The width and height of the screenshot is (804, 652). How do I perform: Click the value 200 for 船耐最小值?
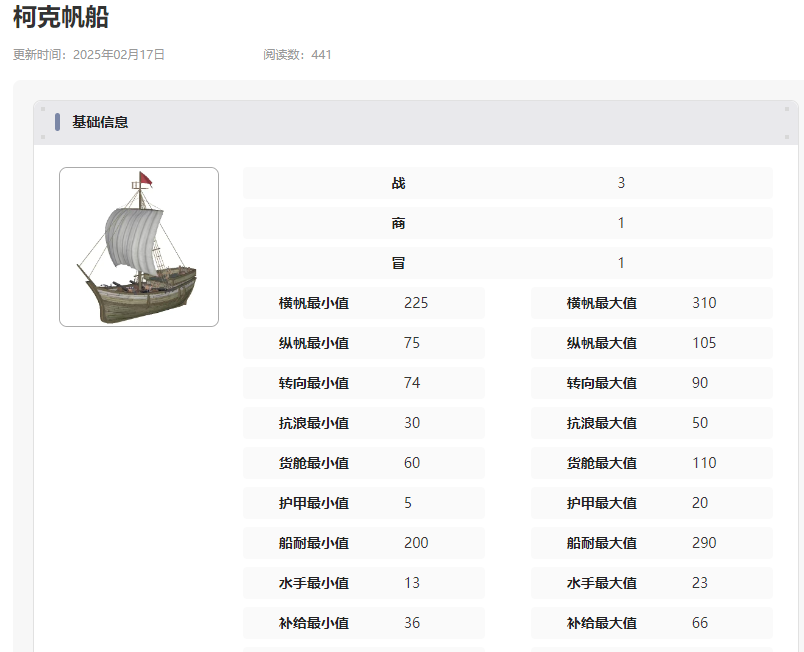416,543
